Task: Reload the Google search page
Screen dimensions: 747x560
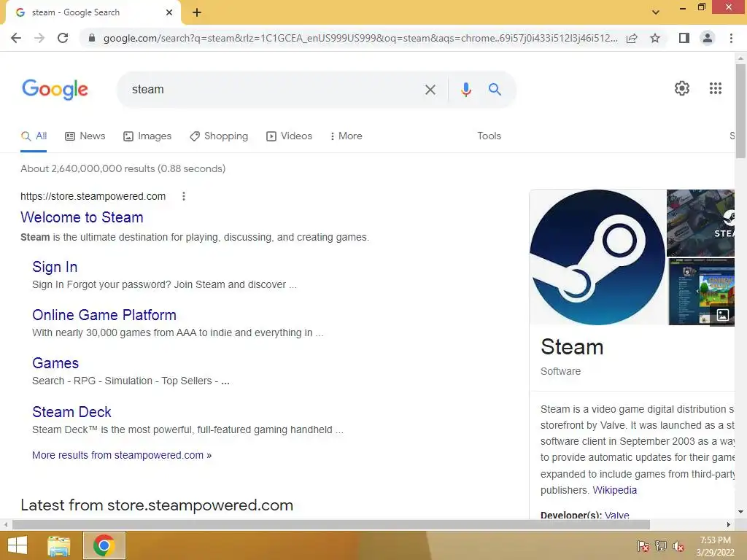Action: pyautogui.click(x=63, y=38)
